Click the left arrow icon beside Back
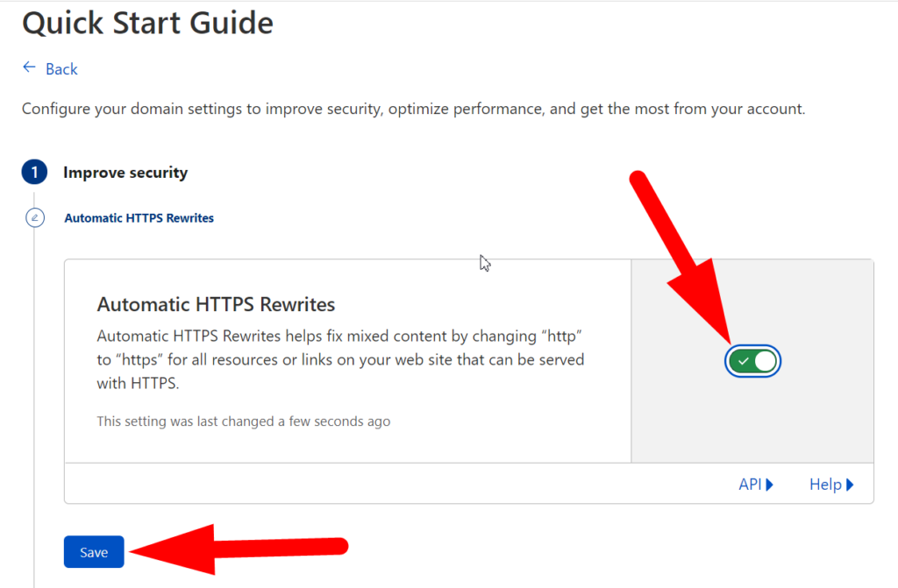 [29, 67]
